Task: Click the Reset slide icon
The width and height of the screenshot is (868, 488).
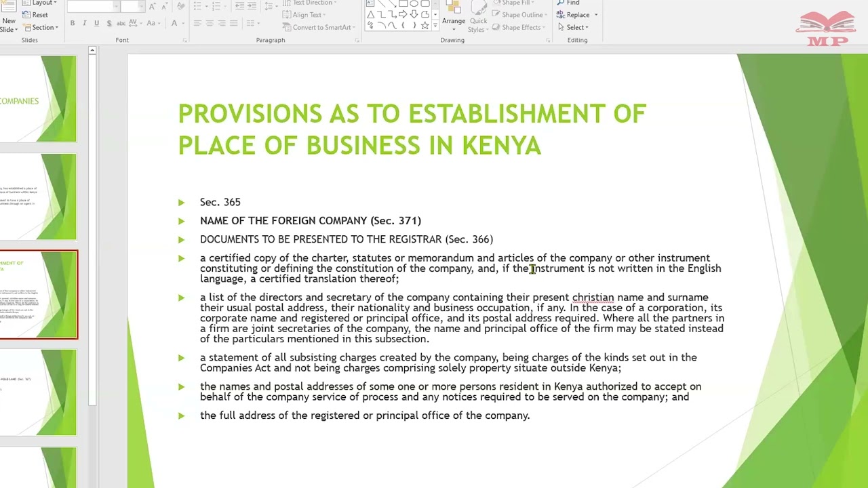Action: click(x=34, y=15)
